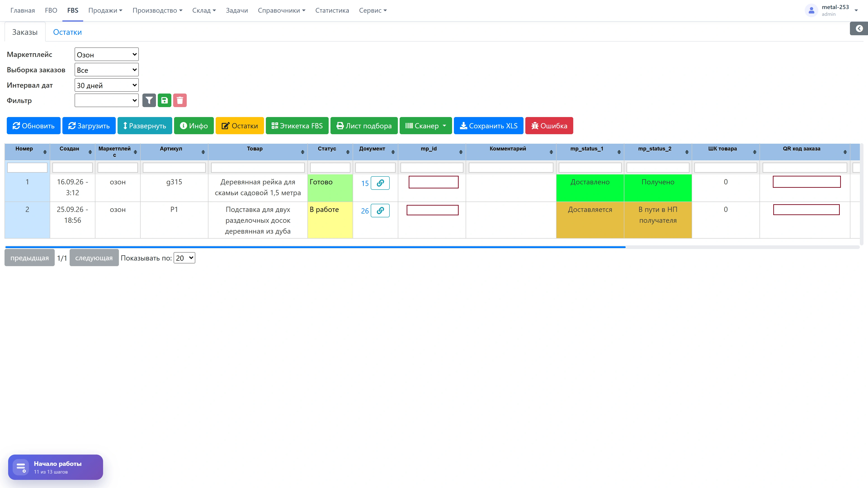Viewport: 868px width, 488px height.
Task: Open the Интервал дат dropdown
Action: coord(106,85)
